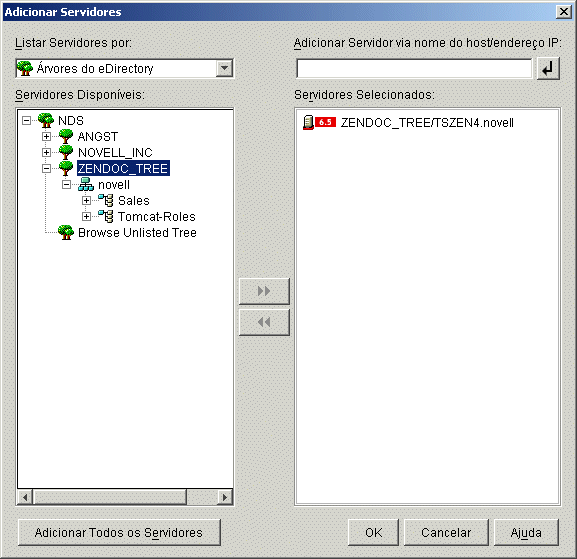Click the Adicionar Todos os Servidores button
The width and height of the screenshot is (577, 559).
(x=119, y=533)
